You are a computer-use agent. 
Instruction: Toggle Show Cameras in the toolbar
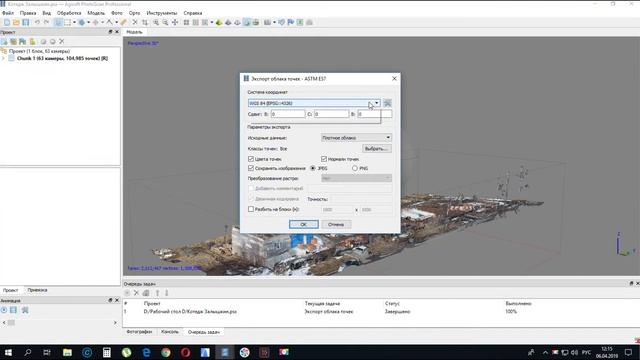(268, 22)
